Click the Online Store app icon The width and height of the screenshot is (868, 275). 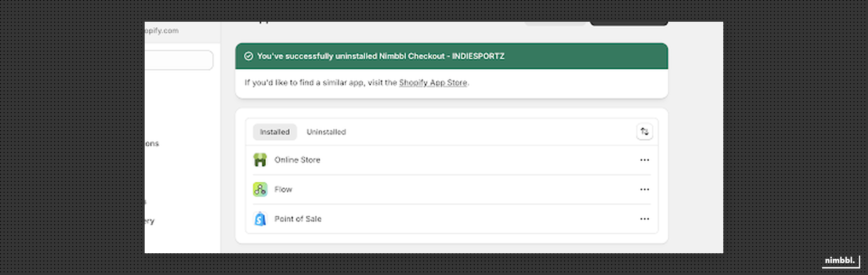[260, 160]
